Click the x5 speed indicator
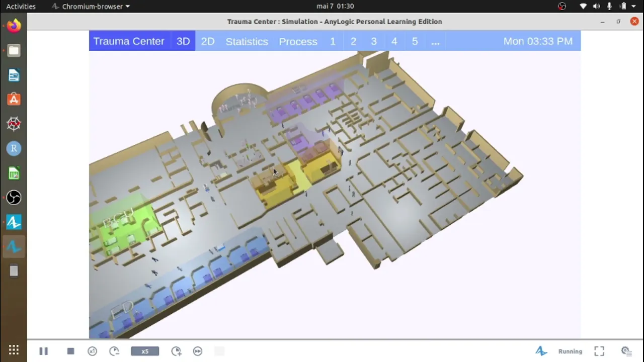644x362 pixels. click(145, 351)
